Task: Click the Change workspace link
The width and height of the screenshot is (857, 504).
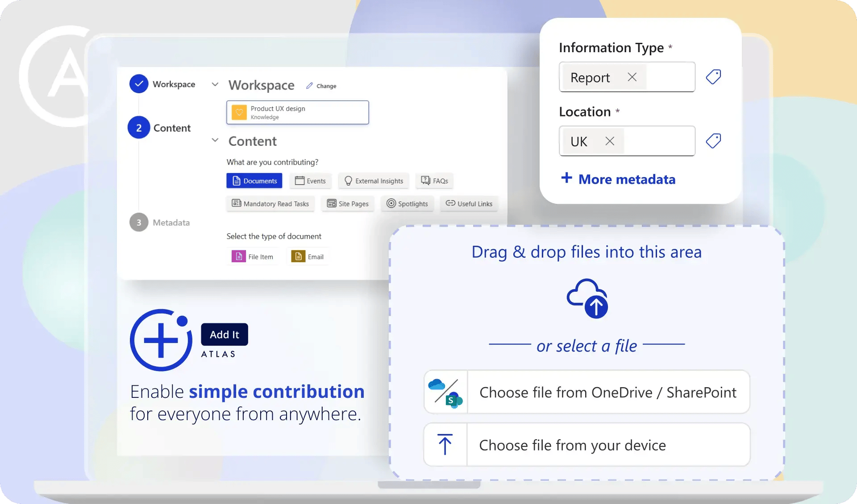Action: pyautogui.click(x=326, y=86)
